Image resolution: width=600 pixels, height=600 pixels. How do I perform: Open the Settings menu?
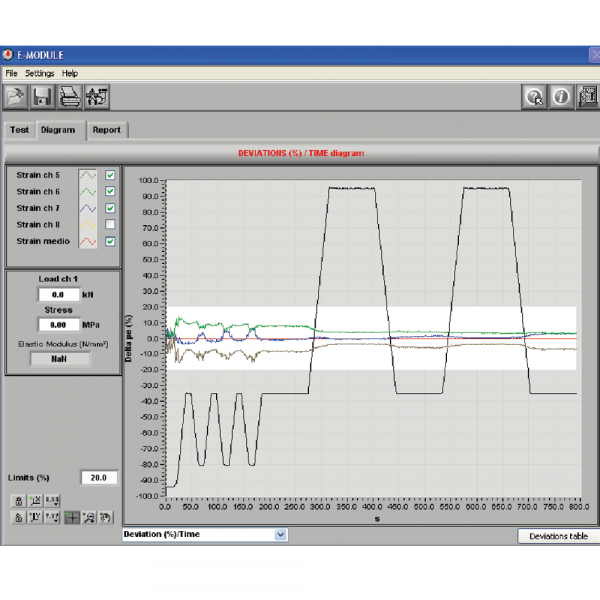click(x=40, y=73)
